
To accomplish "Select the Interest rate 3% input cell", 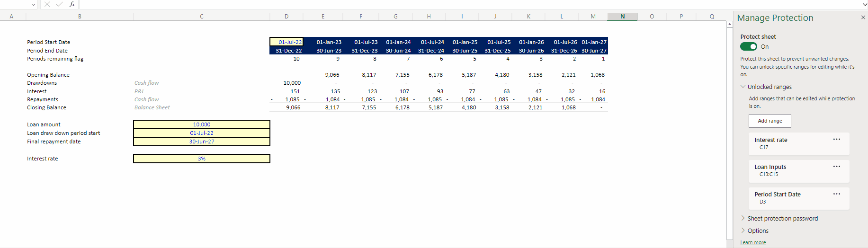I will click(201, 159).
